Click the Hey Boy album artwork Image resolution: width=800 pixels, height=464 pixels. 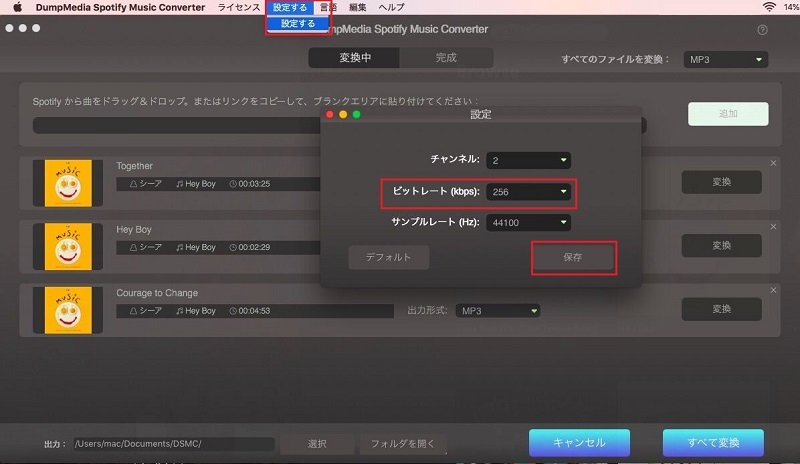pos(68,247)
